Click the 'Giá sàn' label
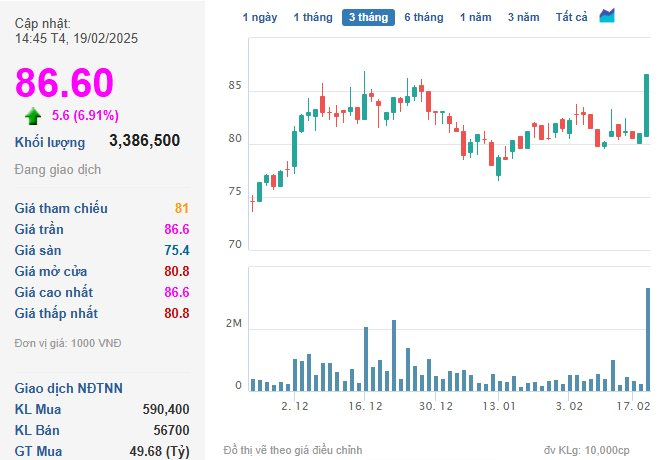The height and width of the screenshot is (460, 663). [38, 250]
